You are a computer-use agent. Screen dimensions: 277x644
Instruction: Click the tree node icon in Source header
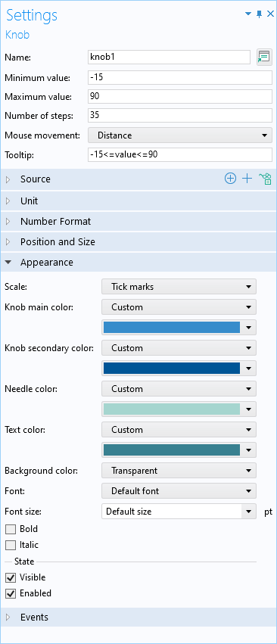(x=265, y=179)
